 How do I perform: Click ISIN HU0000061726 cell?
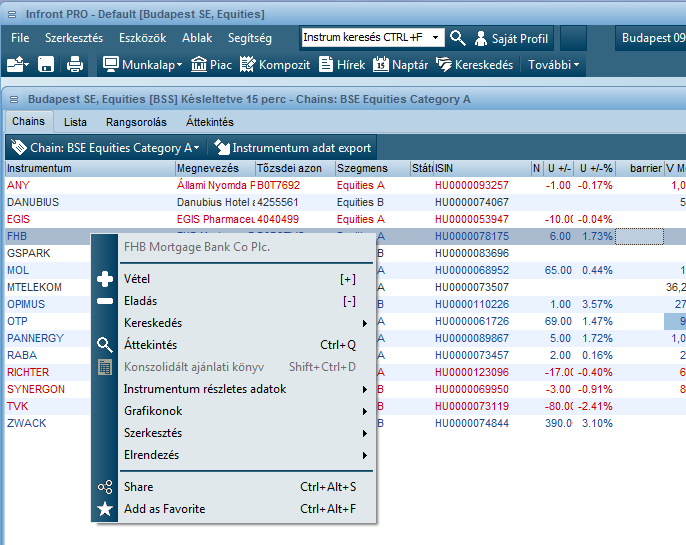[x=472, y=321]
